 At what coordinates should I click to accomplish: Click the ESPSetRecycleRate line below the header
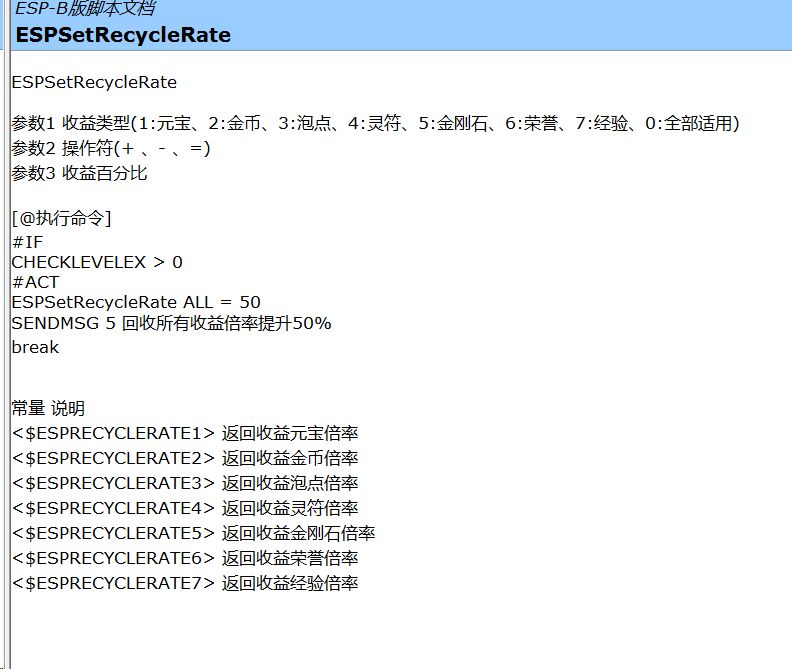(x=94, y=82)
